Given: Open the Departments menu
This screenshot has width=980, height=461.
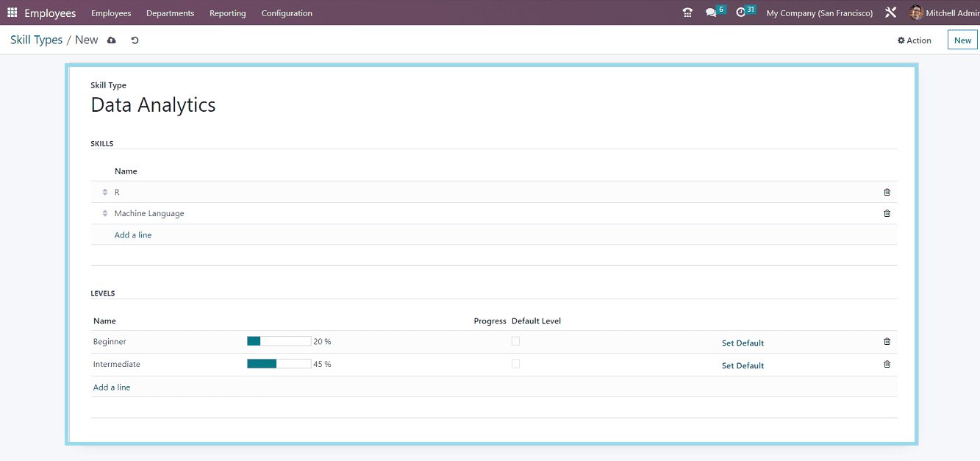Looking at the screenshot, I should pyautogui.click(x=171, y=13).
